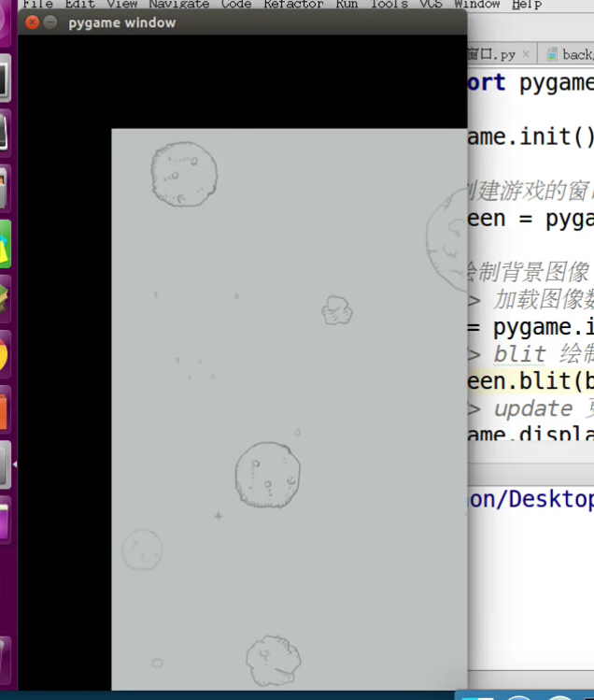This screenshot has height=700, width=594.
Task: Open the Code menu
Action: coord(236,4)
